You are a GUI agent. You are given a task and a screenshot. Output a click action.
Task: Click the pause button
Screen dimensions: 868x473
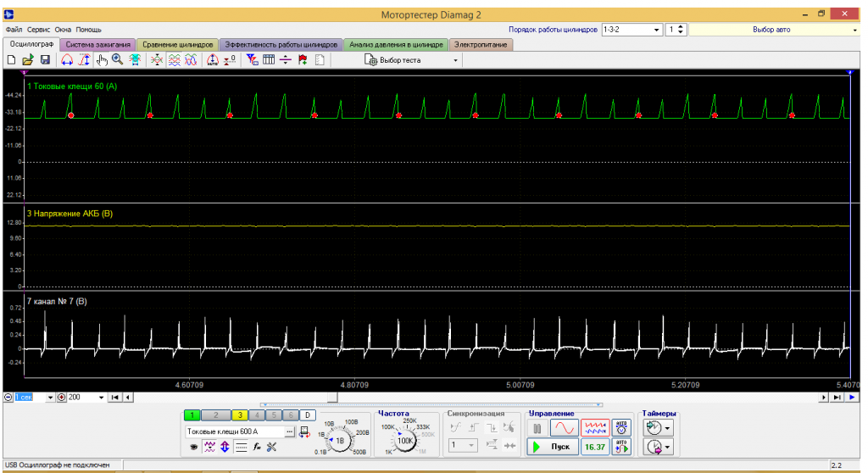coord(537,428)
